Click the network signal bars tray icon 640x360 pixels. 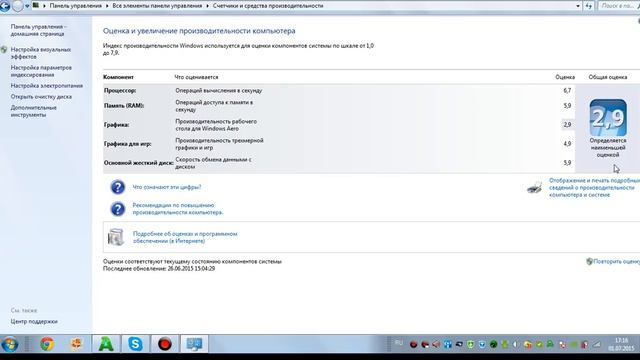[x=596, y=345]
